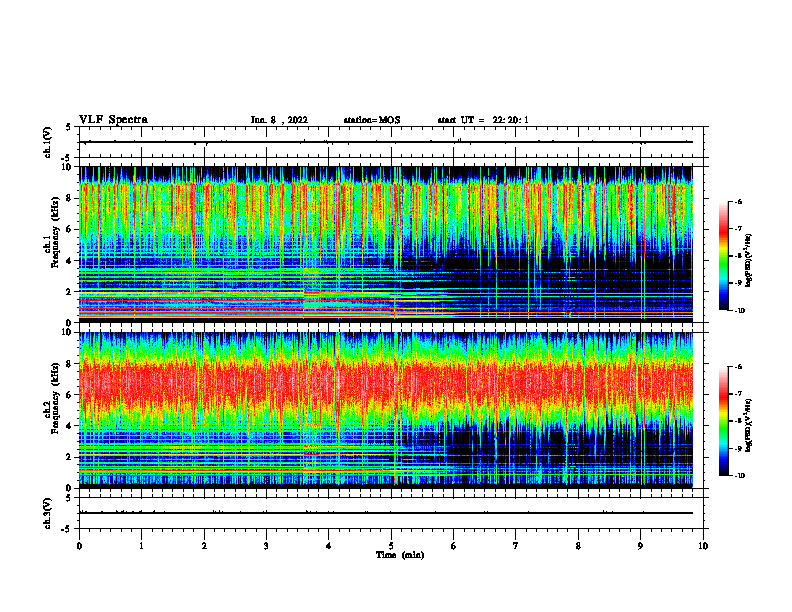Select the date text 'Jan. 8, 2022'

click(279, 120)
